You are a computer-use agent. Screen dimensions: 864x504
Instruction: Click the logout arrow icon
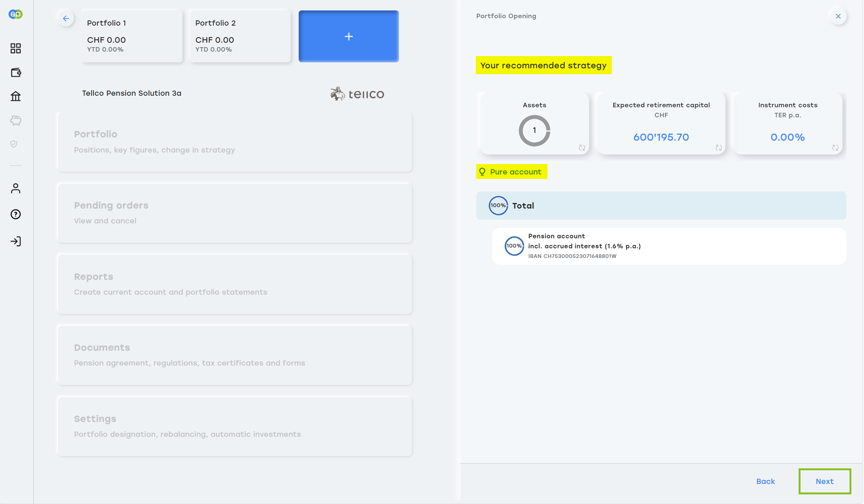(16, 242)
